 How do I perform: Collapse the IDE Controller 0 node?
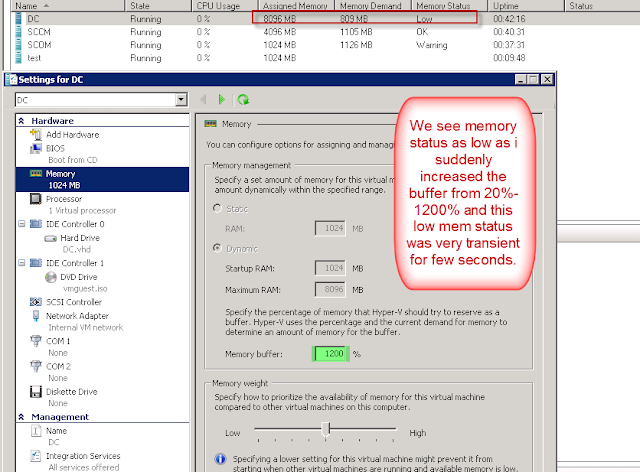[x=22, y=224]
